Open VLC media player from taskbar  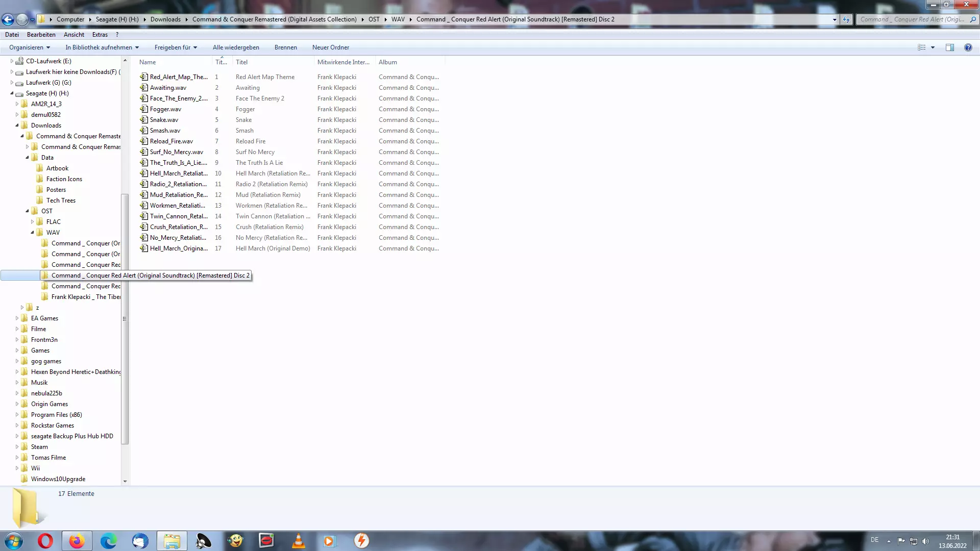pos(298,541)
